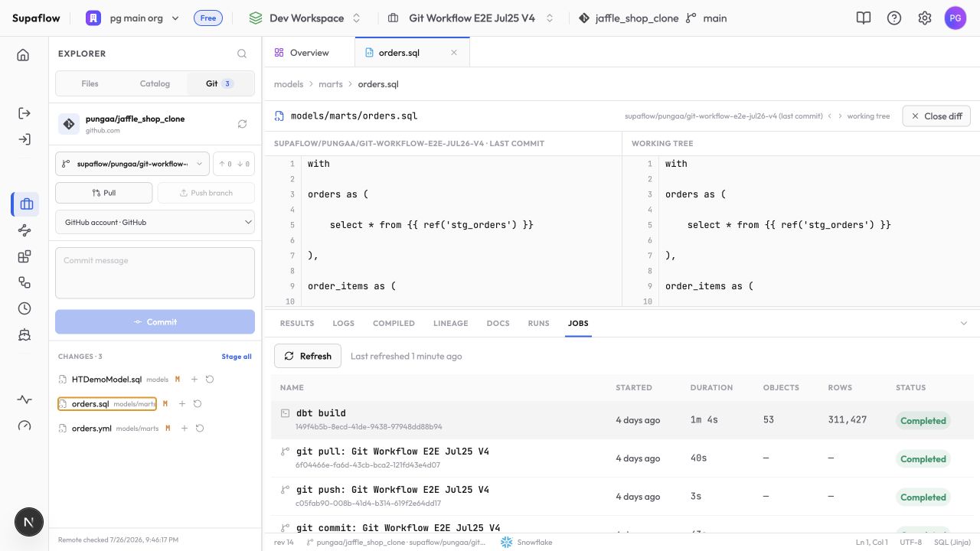Open the documentation book icon
This screenshot has width=980, height=551.
tap(864, 18)
